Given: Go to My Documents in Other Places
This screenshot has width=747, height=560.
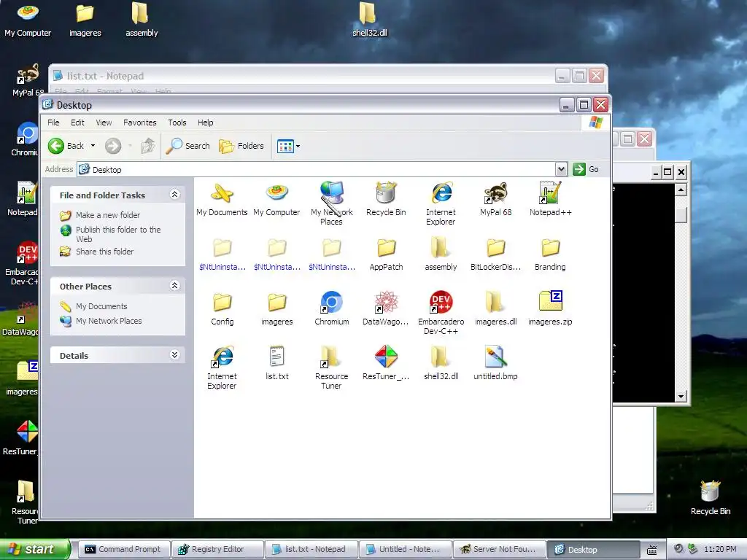Looking at the screenshot, I should tap(101, 306).
